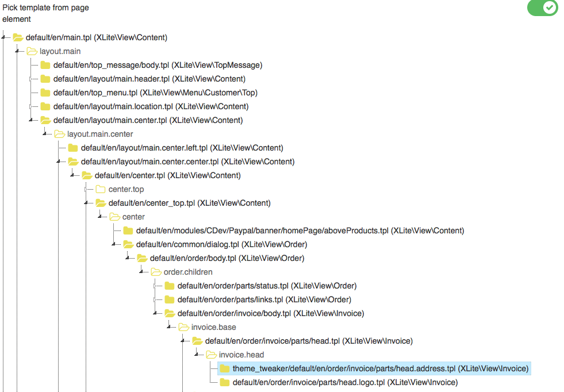Image resolution: width=564 pixels, height=392 pixels.
Task: Expand the order/parts/status.tpl node
Action: point(155,286)
